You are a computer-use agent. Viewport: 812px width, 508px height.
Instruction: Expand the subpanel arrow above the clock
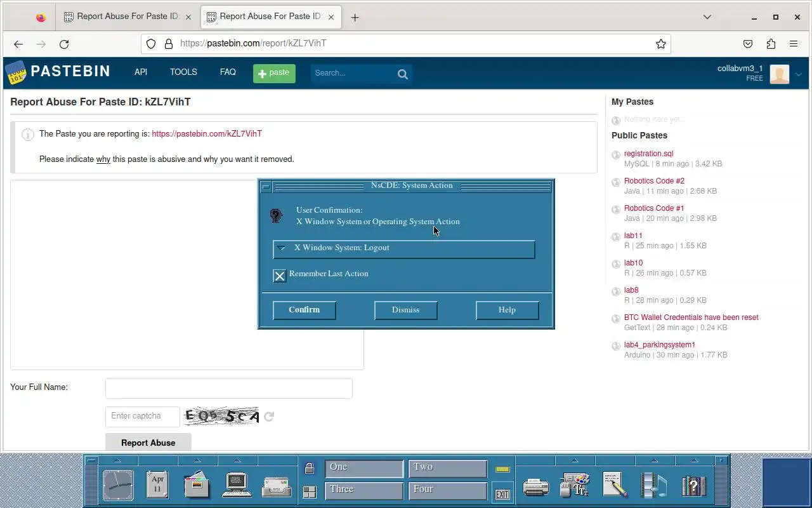click(x=117, y=460)
